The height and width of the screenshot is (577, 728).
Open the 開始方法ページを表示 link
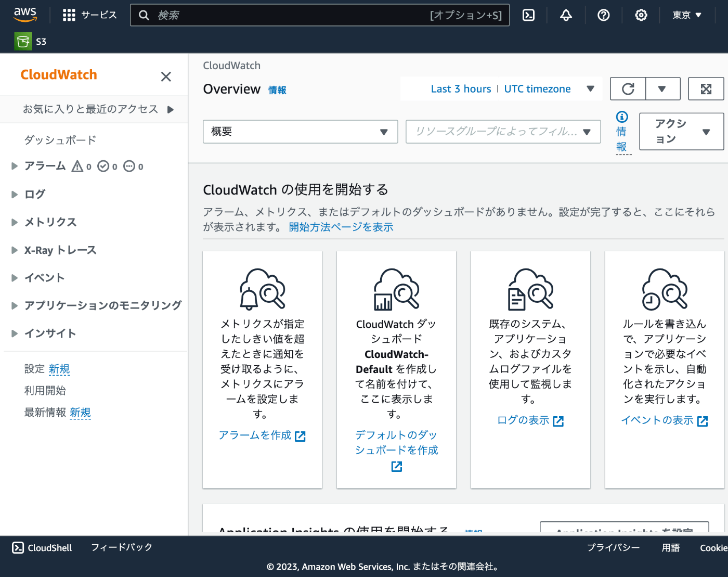[341, 227]
